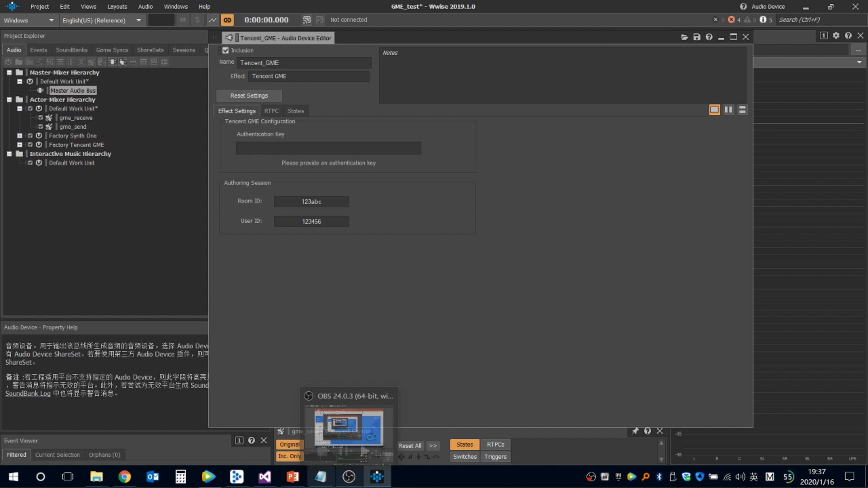Expand the Master-Mixer Hierarchy tree
Viewport: 868px width, 488px height.
pyautogui.click(x=9, y=72)
